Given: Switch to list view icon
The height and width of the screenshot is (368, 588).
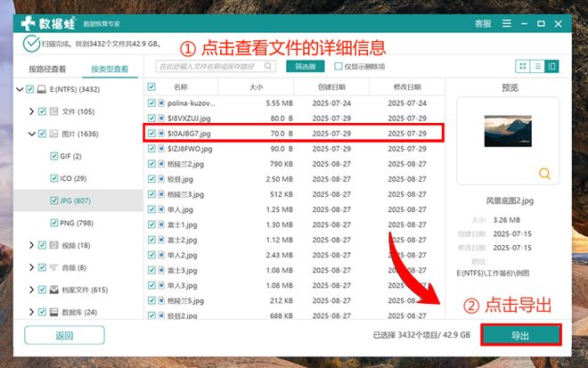Looking at the screenshot, I should (x=537, y=67).
